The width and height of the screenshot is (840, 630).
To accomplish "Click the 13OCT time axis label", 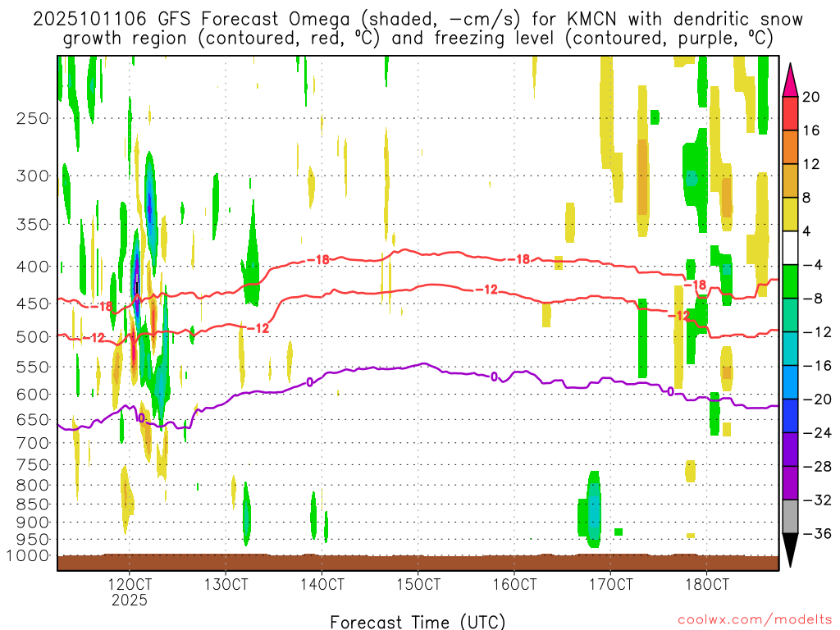I will pyautogui.click(x=226, y=584).
